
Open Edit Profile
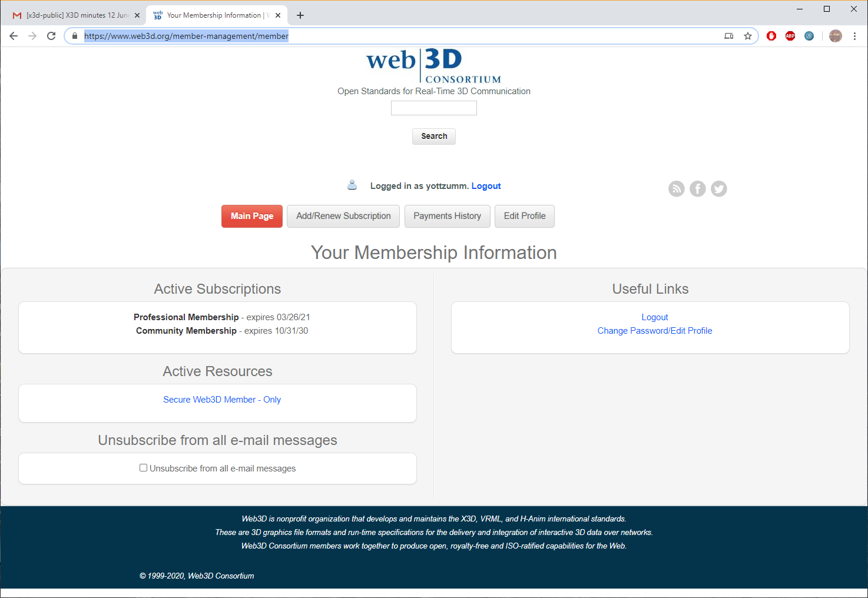[525, 216]
